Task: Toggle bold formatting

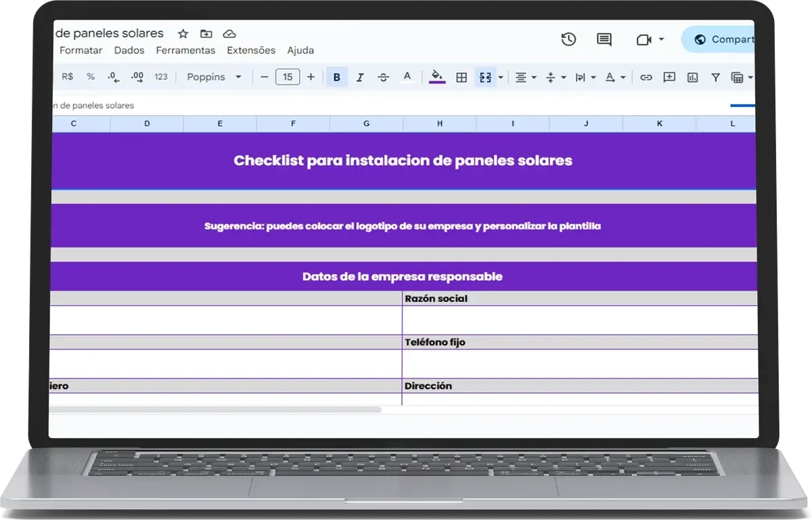Action: (337, 77)
